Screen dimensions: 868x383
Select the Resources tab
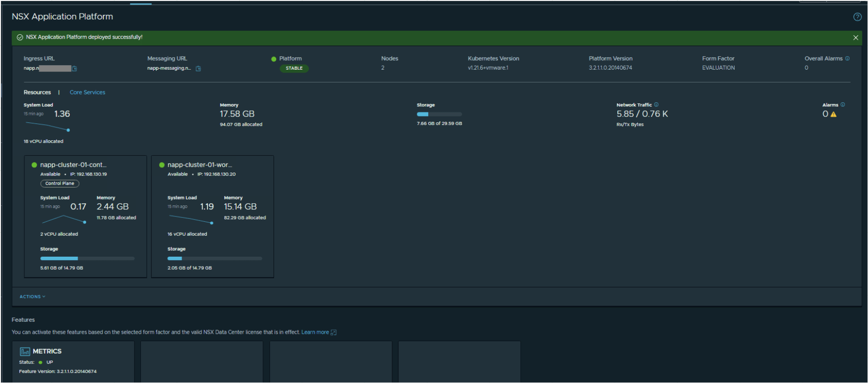(x=37, y=93)
